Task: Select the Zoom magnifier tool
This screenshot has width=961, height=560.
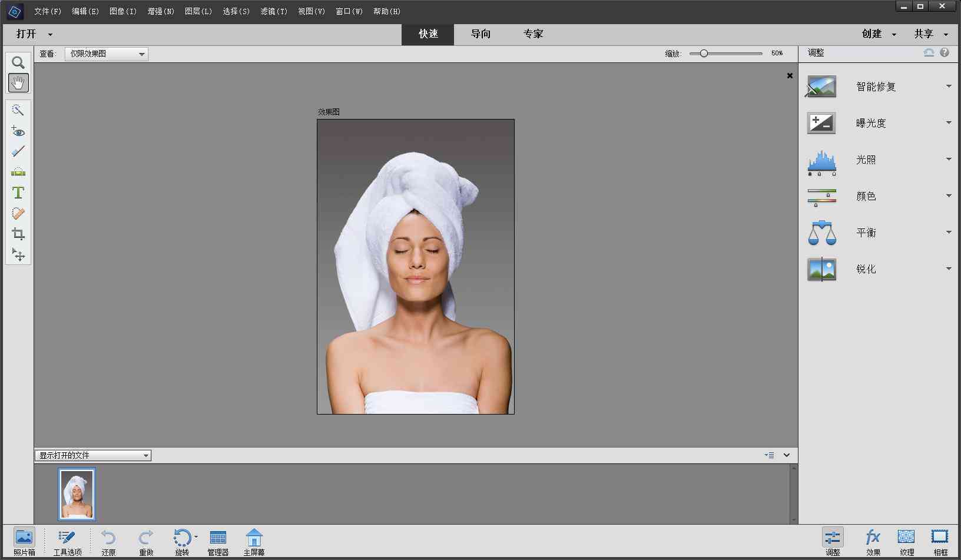Action: point(18,62)
